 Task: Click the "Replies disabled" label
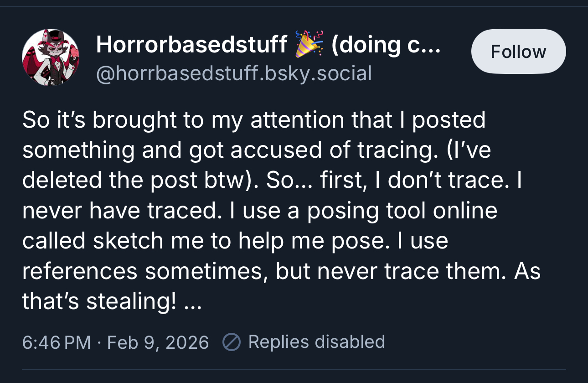pos(316,342)
